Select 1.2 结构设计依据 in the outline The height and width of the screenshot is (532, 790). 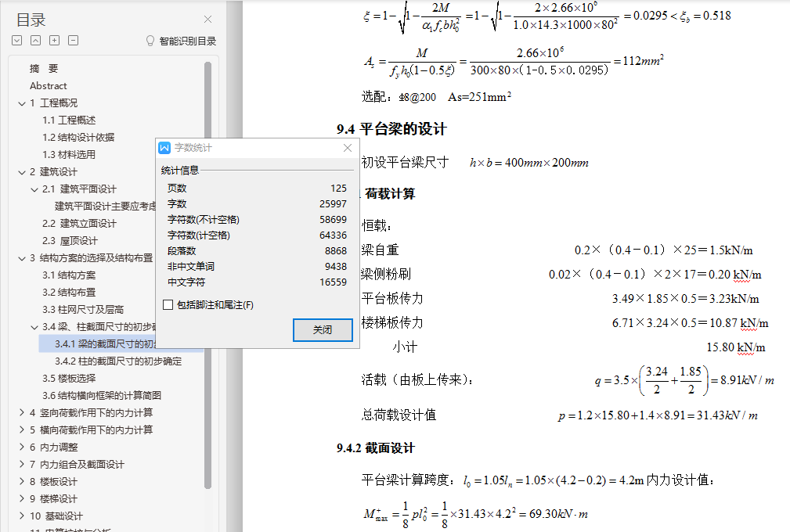78,137
